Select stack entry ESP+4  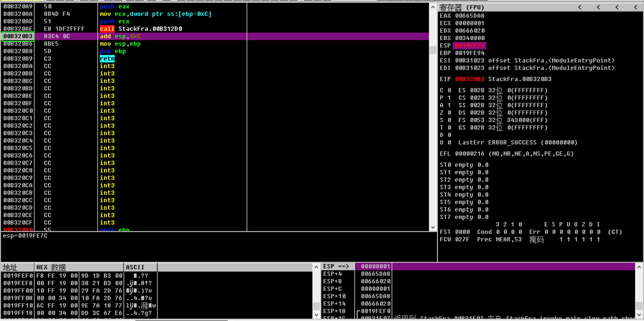pyautogui.click(x=478, y=274)
